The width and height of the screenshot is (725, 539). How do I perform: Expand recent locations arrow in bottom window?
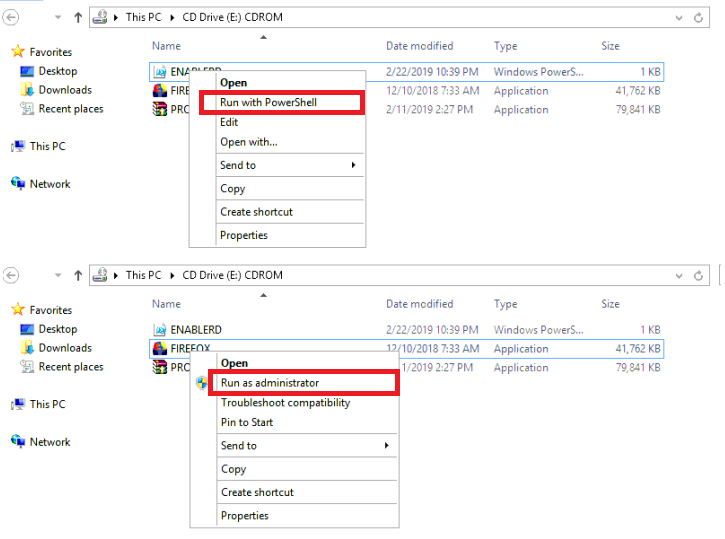pos(58,276)
